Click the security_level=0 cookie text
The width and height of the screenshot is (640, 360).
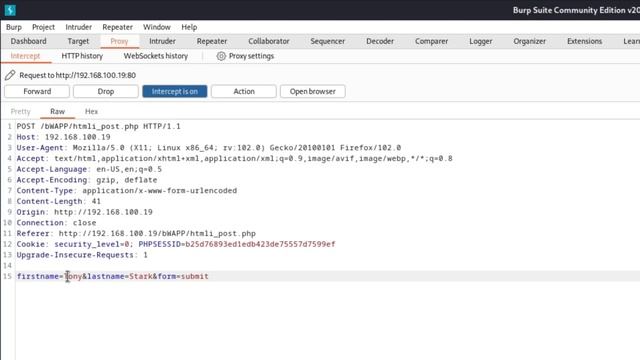[92, 244]
